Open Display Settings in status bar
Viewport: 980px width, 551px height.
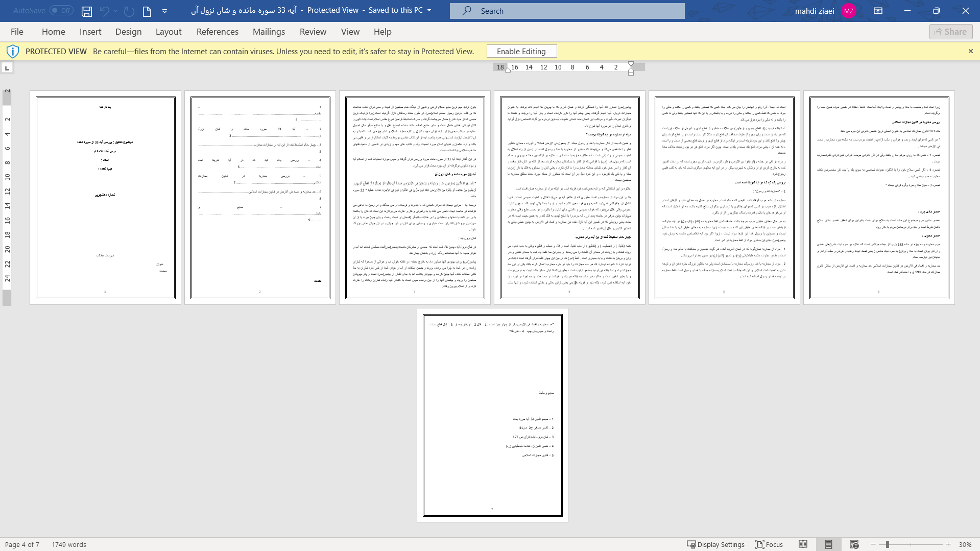[x=715, y=544]
